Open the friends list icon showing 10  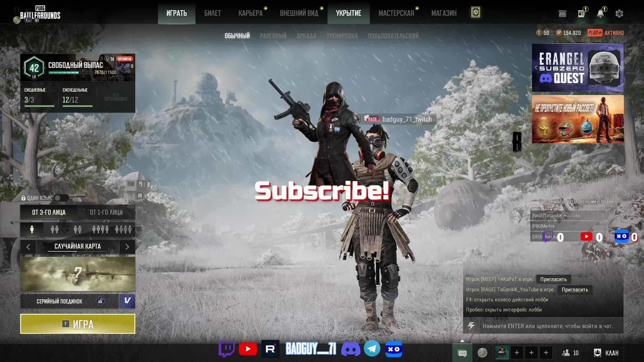coord(570,353)
